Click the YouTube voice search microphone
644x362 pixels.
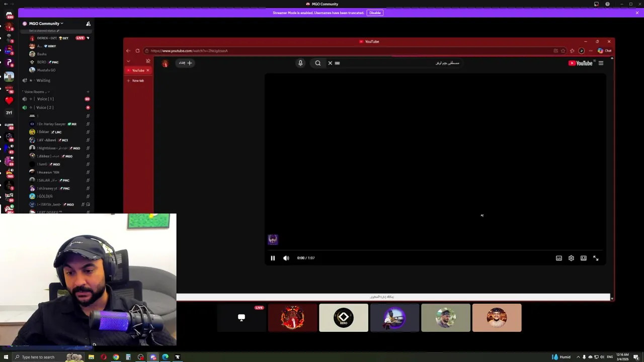pyautogui.click(x=300, y=63)
